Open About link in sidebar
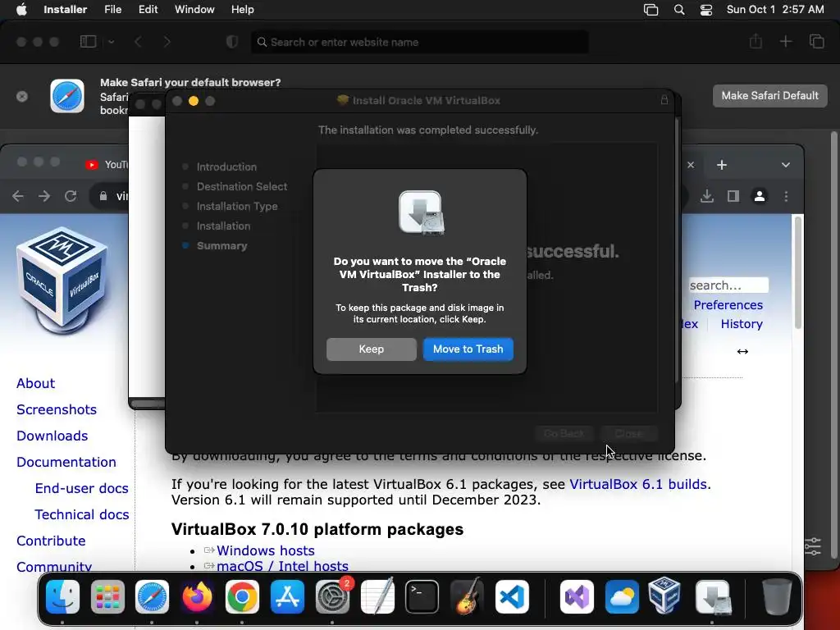This screenshot has width=840, height=630. pyautogui.click(x=35, y=384)
